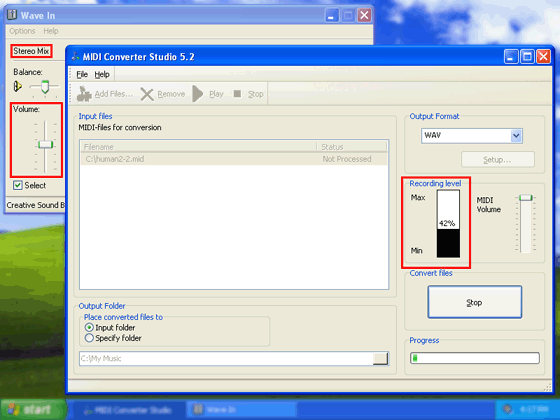
Task: Click the Wave In Balance slider handle
Action: [45, 87]
